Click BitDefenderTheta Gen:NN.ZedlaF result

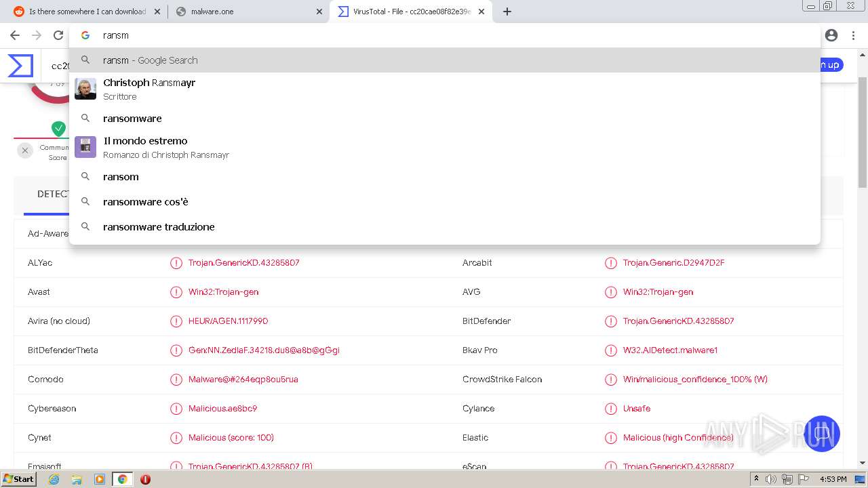click(264, 350)
